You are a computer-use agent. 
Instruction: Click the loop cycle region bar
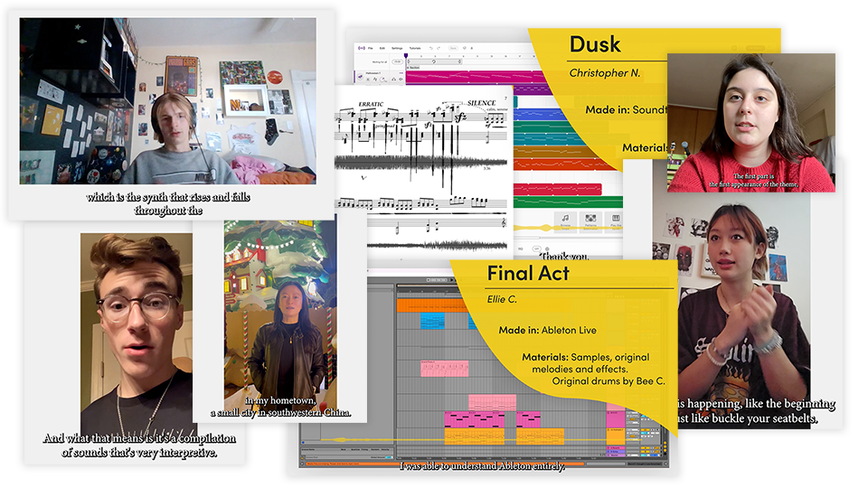[435, 61]
